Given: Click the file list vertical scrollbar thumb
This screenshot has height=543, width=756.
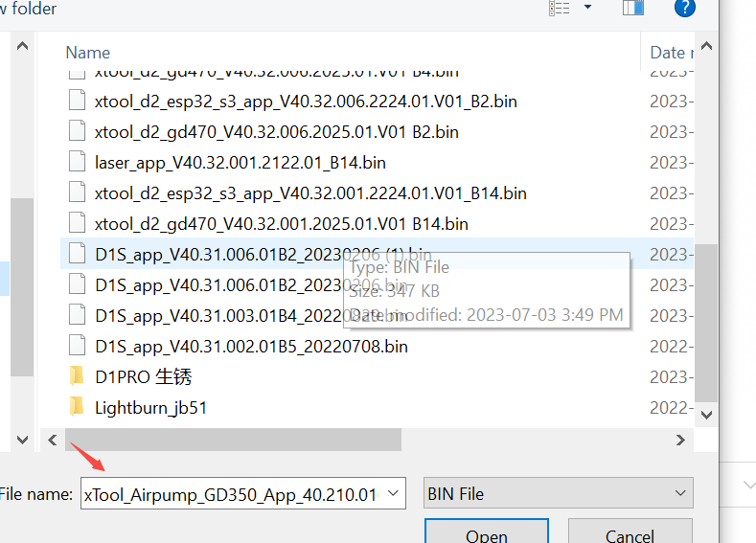Looking at the screenshot, I should pyautogui.click(x=706, y=323).
